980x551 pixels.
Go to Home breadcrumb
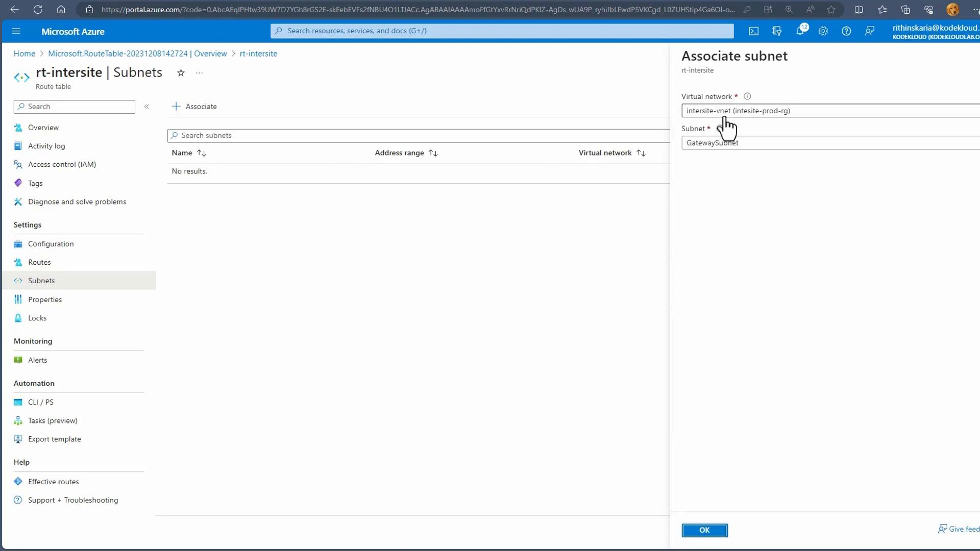pyautogui.click(x=24, y=54)
